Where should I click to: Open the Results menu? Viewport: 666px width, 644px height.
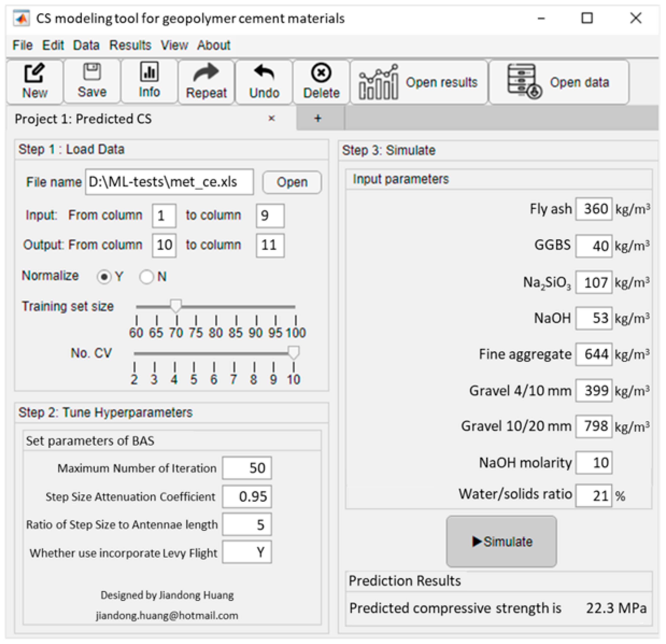tap(130, 45)
